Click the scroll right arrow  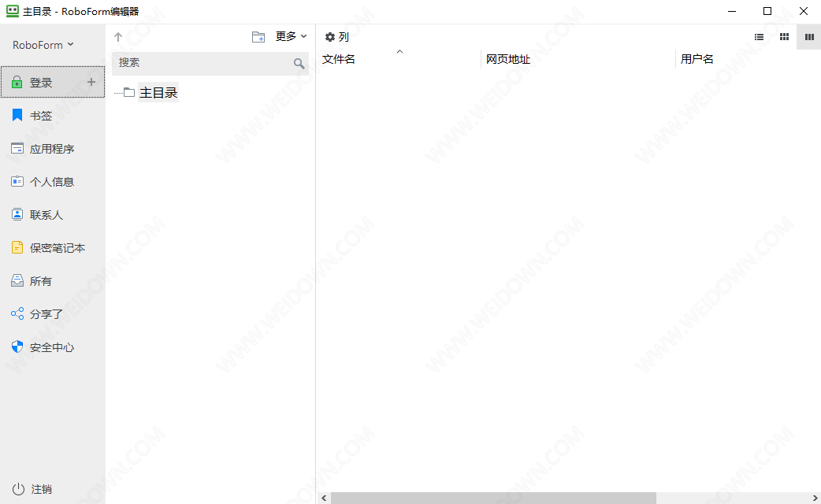[815, 498]
